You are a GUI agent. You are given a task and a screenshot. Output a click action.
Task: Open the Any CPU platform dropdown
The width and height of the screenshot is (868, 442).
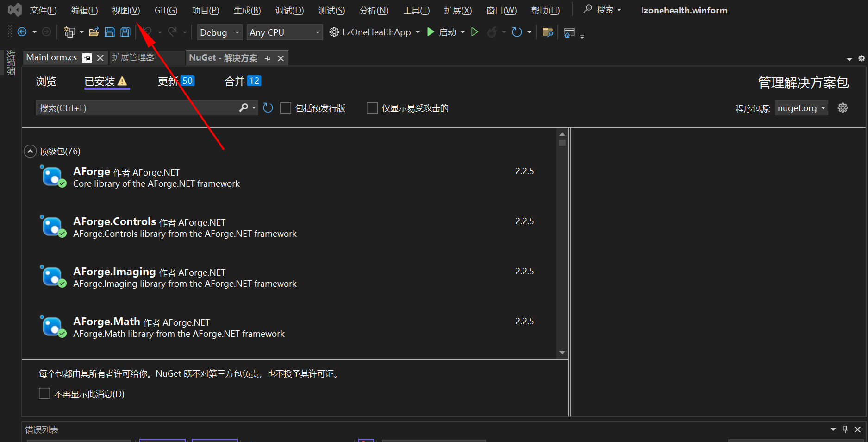pyautogui.click(x=285, y=32)
